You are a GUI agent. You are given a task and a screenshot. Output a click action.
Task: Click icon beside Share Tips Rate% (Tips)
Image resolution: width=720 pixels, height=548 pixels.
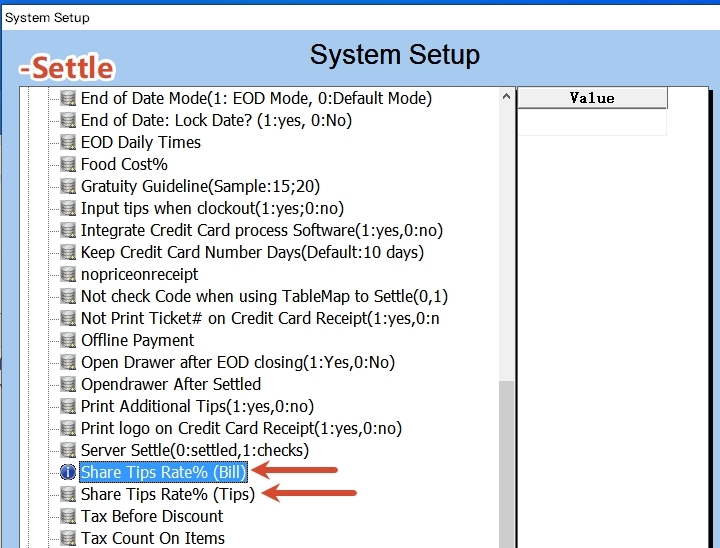(68, 495)
